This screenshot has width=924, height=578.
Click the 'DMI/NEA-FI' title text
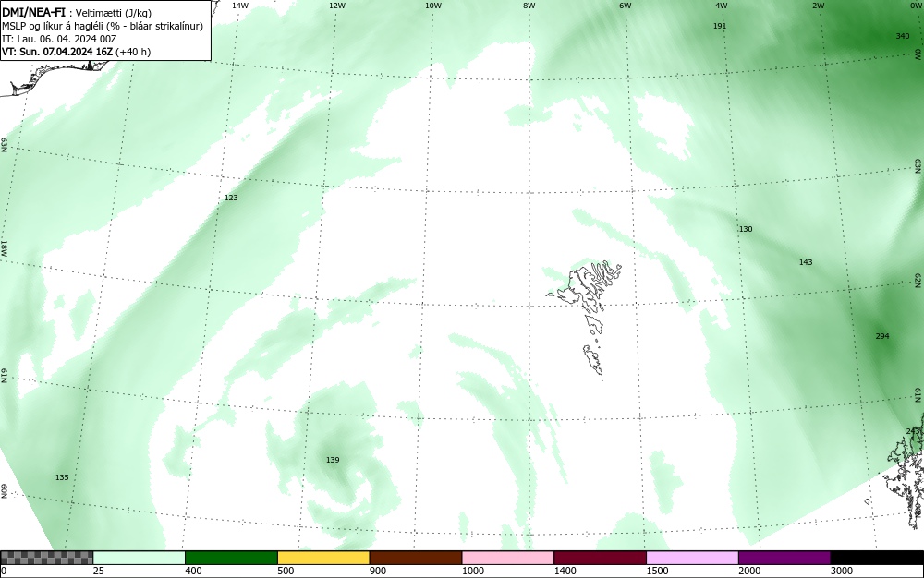33,13
